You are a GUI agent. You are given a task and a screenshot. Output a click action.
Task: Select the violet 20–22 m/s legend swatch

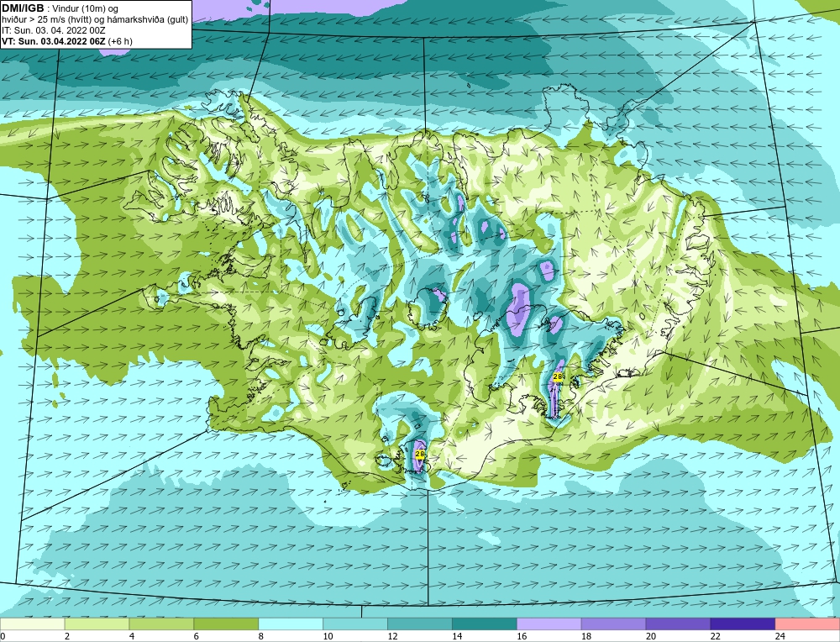point(678,624)
